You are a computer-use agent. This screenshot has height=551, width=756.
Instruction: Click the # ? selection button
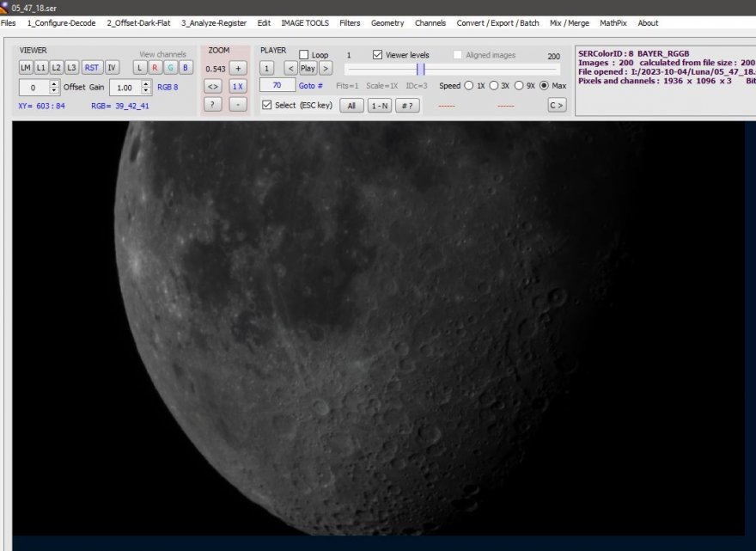pyautogui.click(x=407, y=106)
